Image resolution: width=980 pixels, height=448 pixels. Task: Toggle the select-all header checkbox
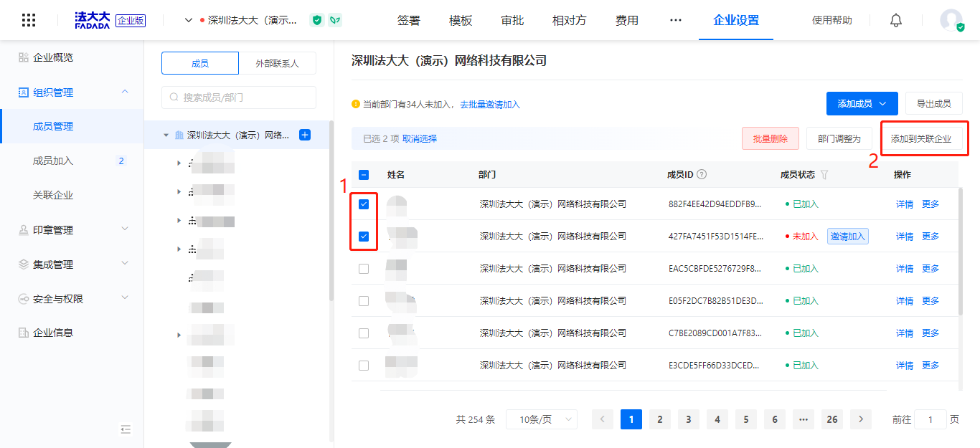pos(364,174)
